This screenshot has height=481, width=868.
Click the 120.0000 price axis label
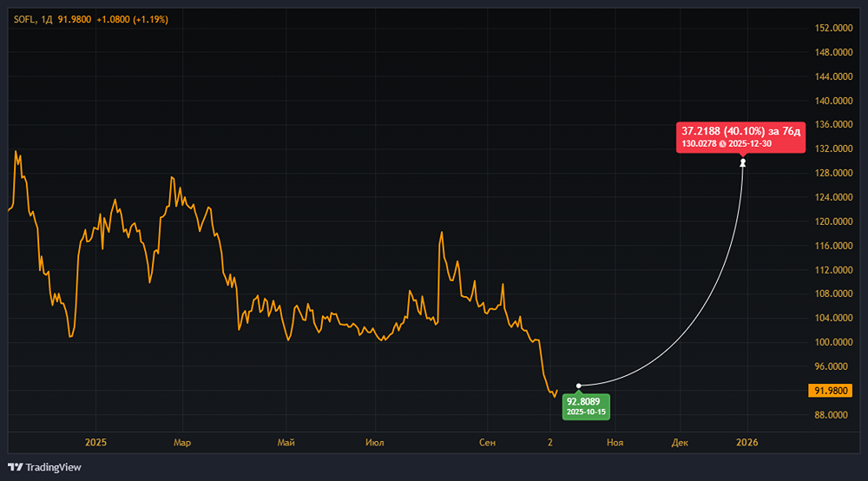coord(833,221)
